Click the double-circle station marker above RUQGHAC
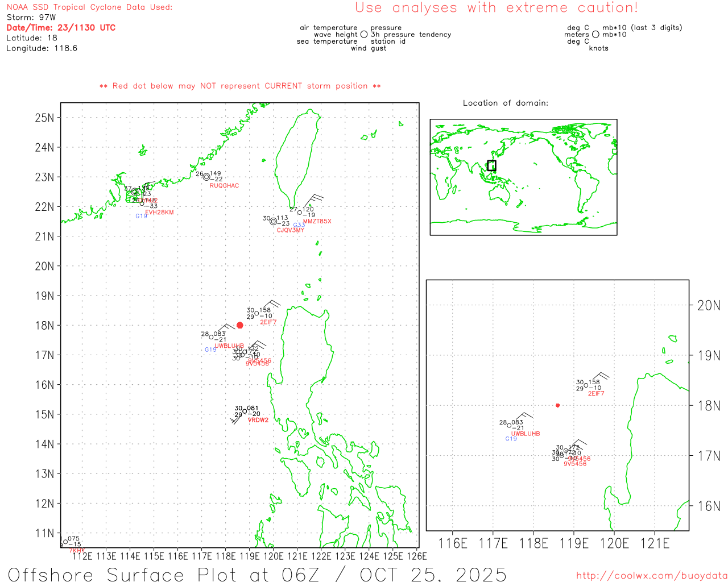728x582 pixels. pos(206,177)
